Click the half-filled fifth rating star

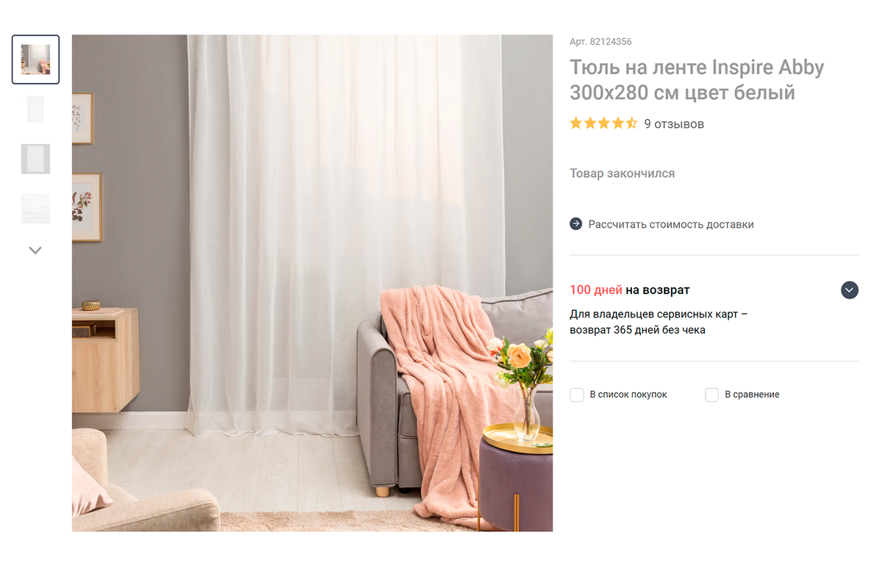click(x=631, y=123)
